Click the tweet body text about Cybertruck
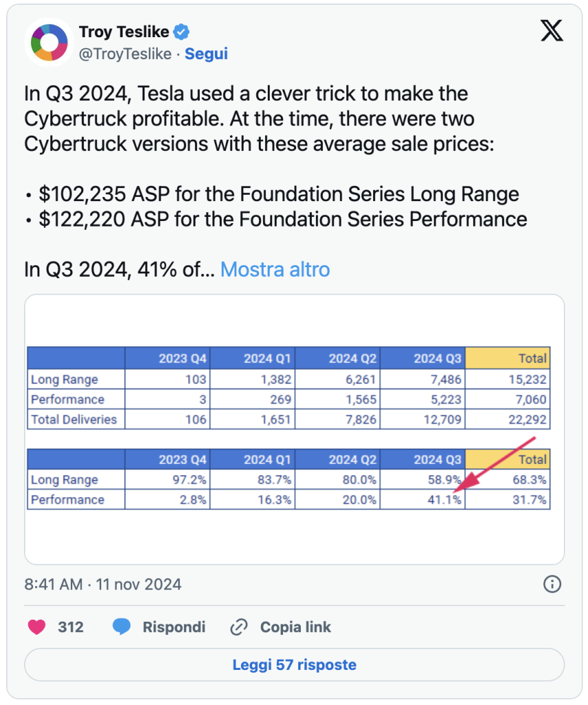 (x=275, y=181)
